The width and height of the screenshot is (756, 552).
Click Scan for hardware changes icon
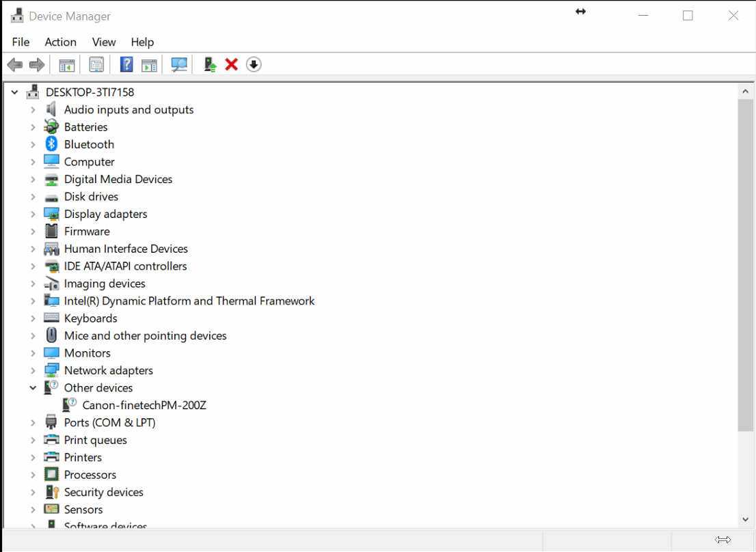(179, 64)
